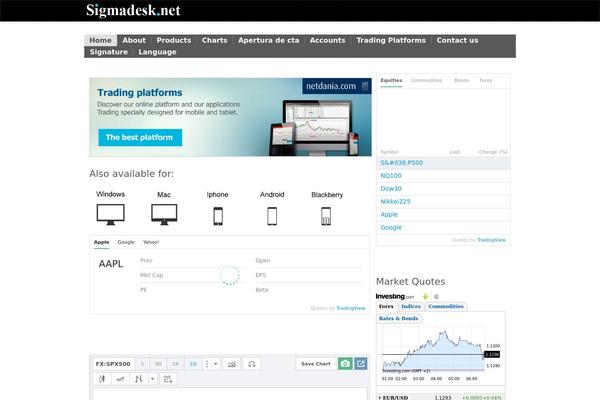Click the AAPL ticker symbol text

111,264
